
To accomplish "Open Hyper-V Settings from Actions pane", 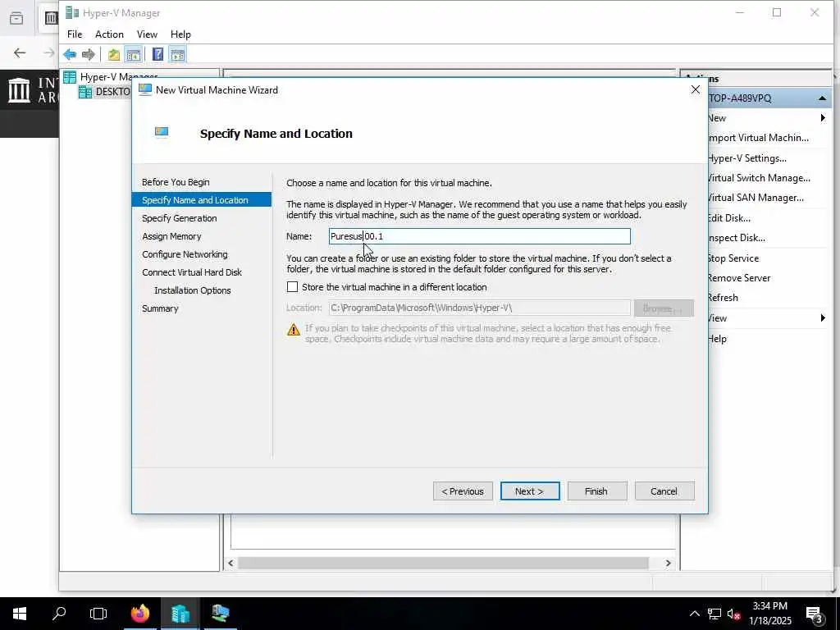I will click(747, 158).
